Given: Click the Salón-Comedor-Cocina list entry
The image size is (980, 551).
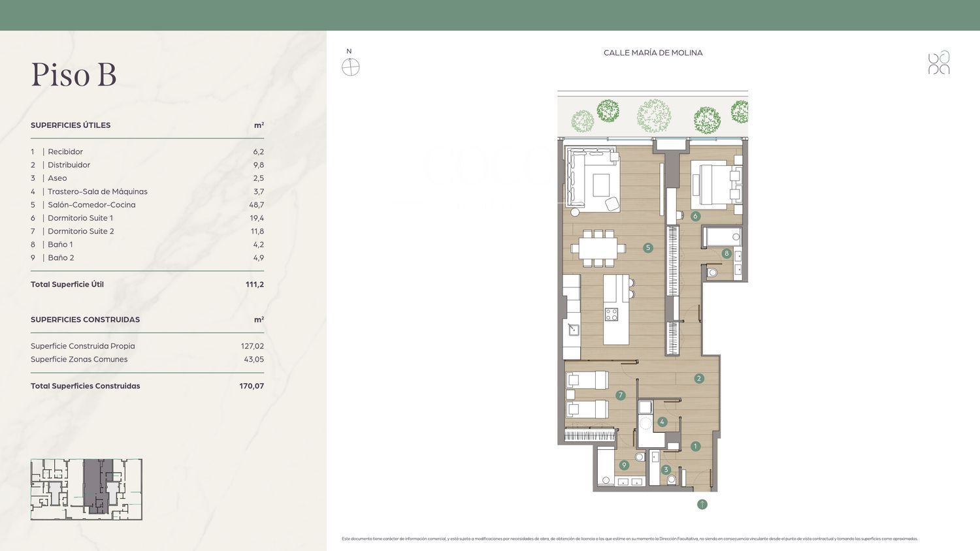Looking at the screenshot, I should click(x=91, y=205).
